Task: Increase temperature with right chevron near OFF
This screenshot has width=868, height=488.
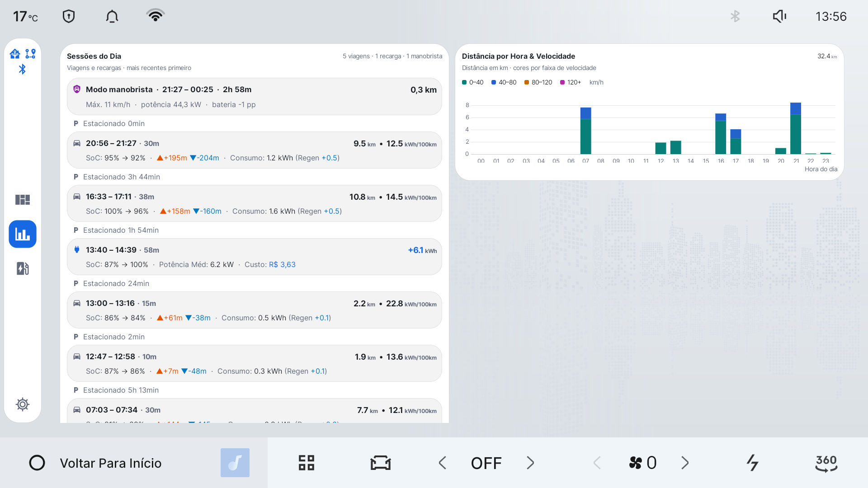Action: [530, 463]
